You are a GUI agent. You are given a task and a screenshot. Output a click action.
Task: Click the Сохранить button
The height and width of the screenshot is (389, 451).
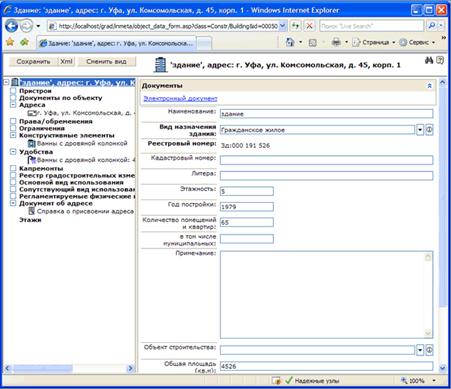33,62
